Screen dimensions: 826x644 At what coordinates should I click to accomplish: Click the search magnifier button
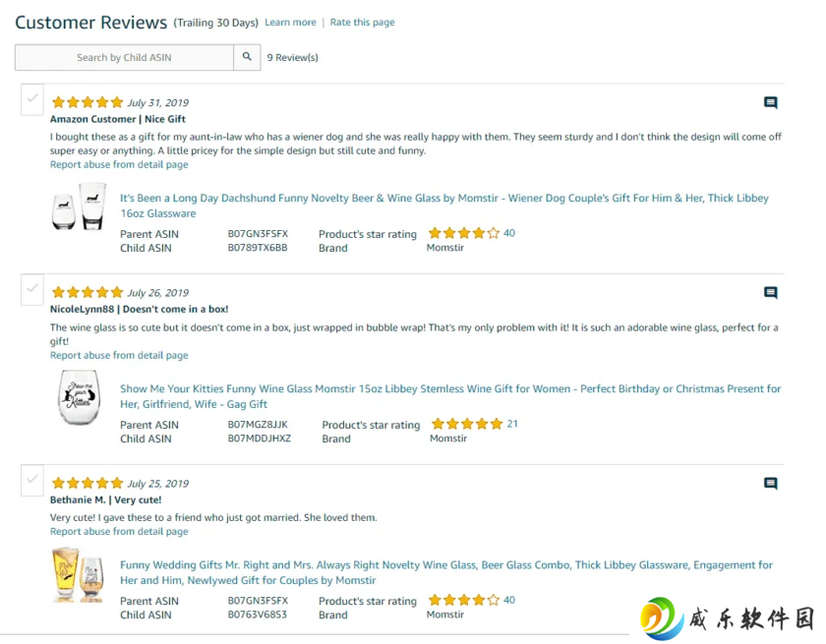point(247,57)
